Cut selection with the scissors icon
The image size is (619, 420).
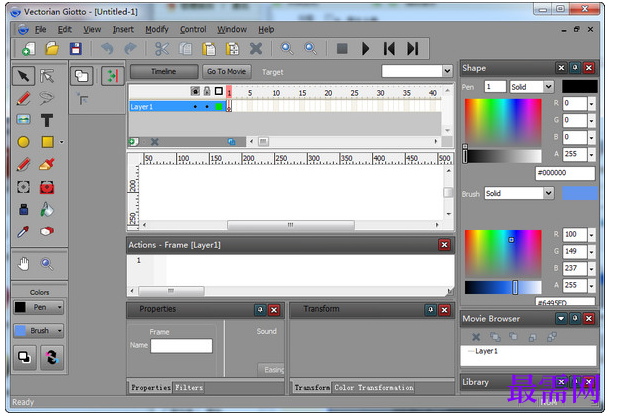161,49
